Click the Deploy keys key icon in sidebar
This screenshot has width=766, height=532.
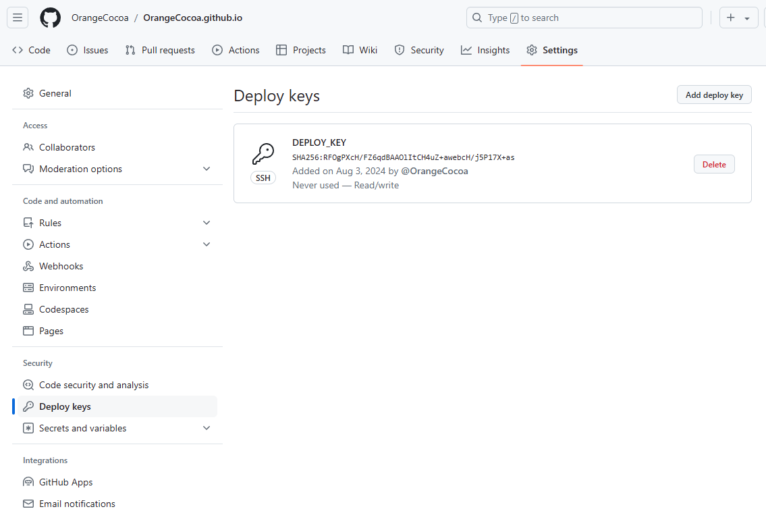click(28, 406)
